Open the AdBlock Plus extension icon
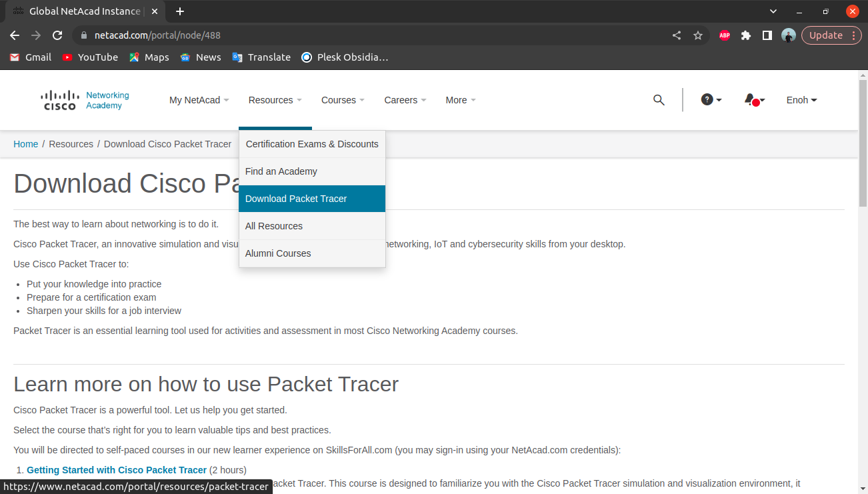Image resolution: width=868 pixels, height=494 pixels. tap(725, 35)
